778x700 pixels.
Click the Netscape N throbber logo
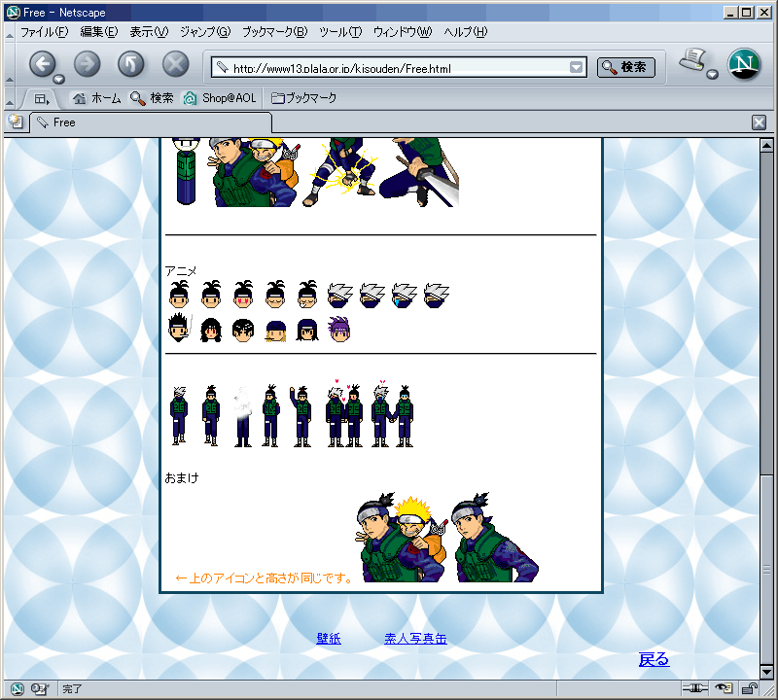744,64
